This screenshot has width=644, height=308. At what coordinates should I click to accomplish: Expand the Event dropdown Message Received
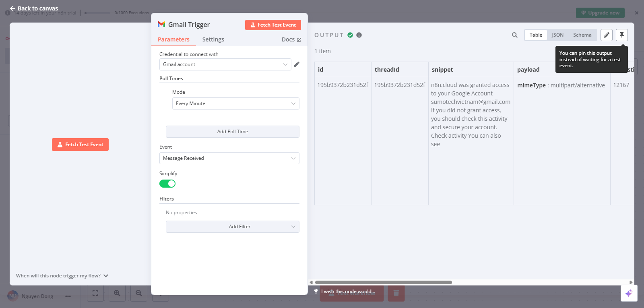[x=229, y=158]
